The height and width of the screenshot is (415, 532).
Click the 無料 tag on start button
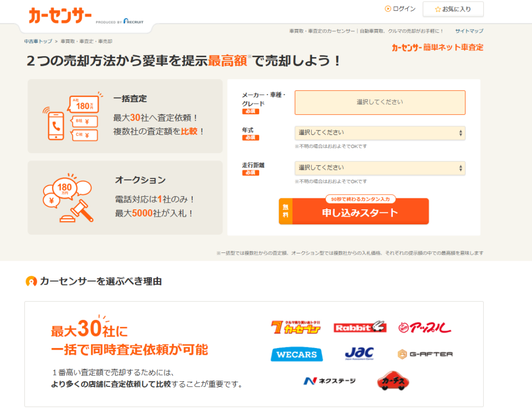coord(286,211)
